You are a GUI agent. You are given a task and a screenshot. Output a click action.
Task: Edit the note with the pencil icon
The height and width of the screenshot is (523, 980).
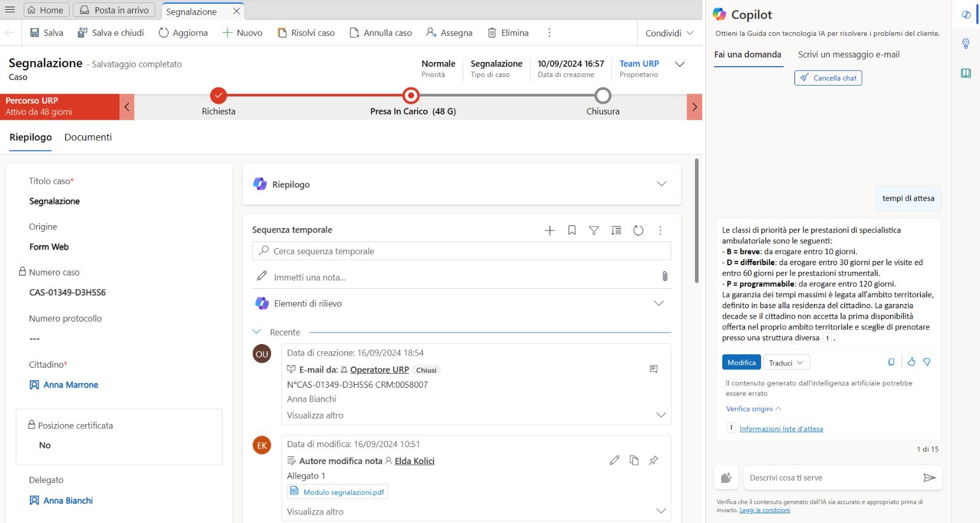tap(614, 461)
